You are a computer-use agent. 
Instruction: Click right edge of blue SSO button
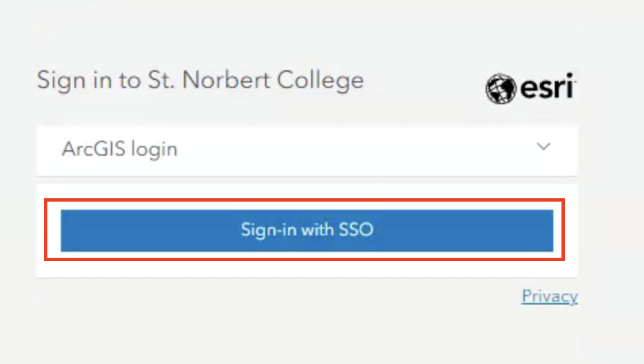(549, 230)
